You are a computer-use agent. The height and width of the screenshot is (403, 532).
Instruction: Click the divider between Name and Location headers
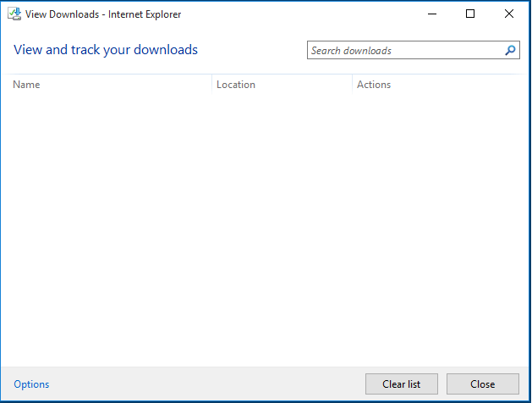click(x=211, y=85)
